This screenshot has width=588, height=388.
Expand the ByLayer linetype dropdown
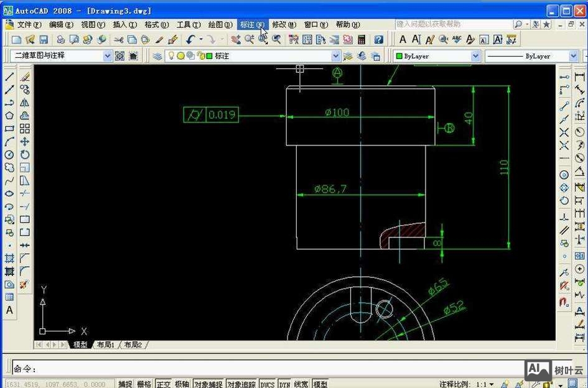click(573, 56)
